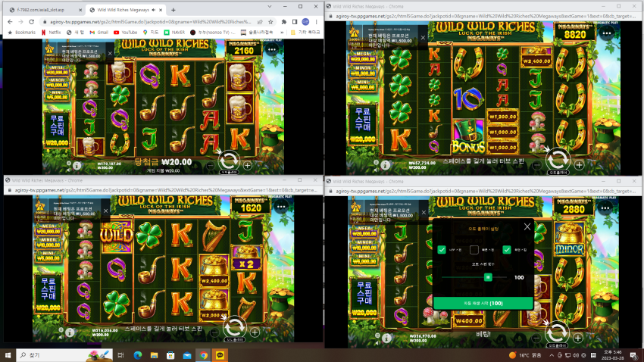Open the Netflix bookmark
The image size is (644, 362).
(51, 33)
